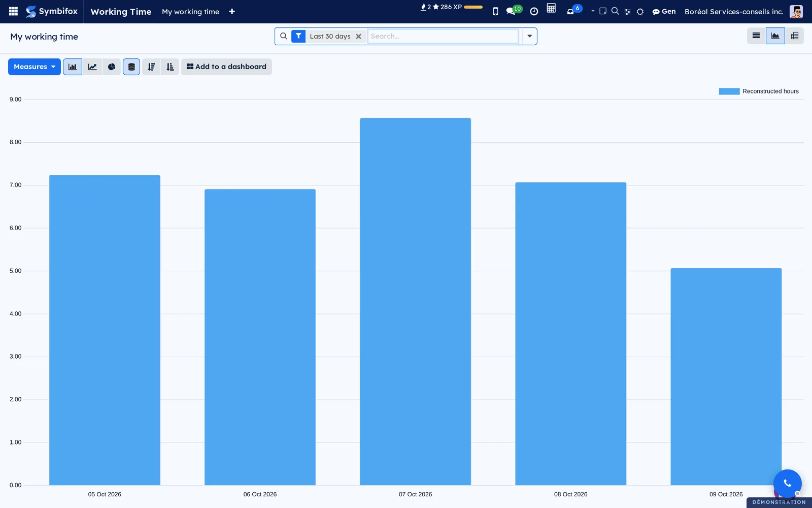Open the Measures dropdown
This screenshot has height=508, width=812.
pyautogui.click(x=35, y=67)
